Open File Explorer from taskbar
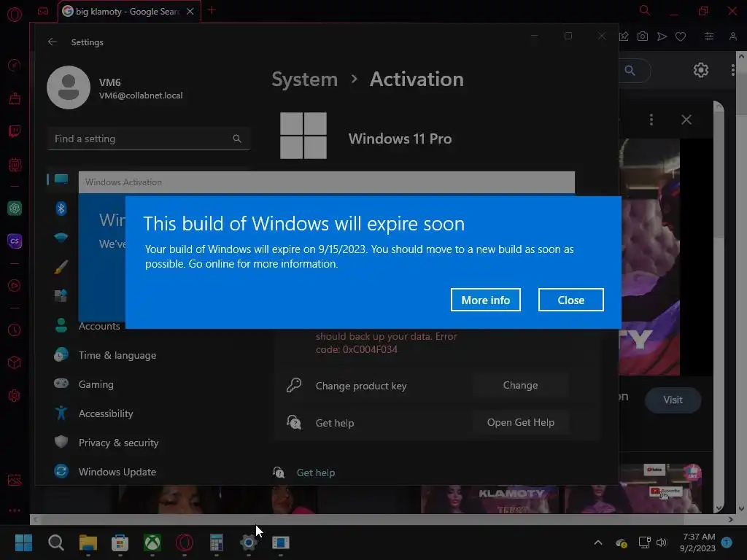This screenshot has width=747, height=560. tap(88, 542)
